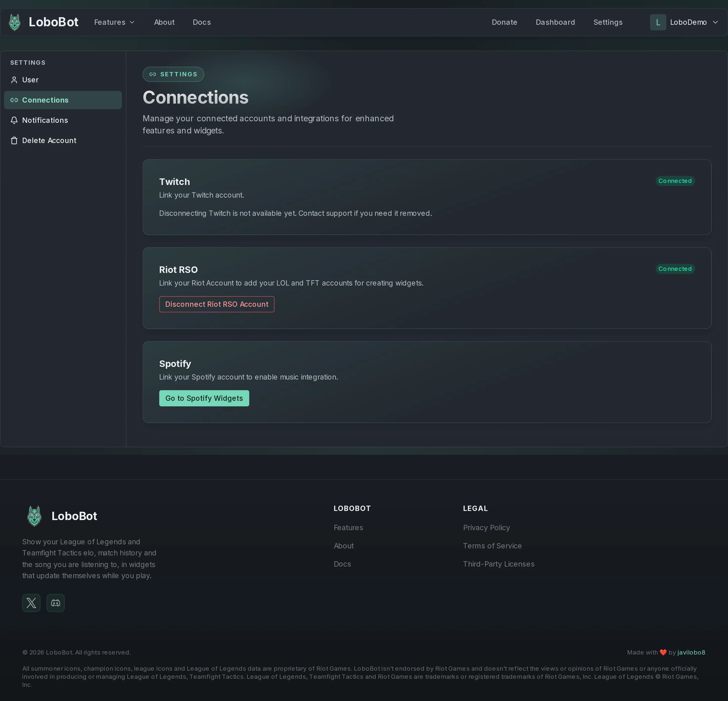
Task: Open the Donate page
Action: click(x=504, y=22)
